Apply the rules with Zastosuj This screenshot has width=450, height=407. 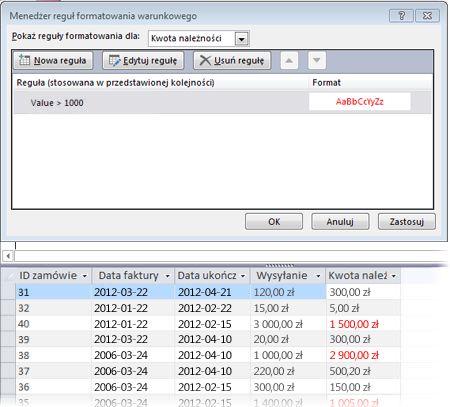(407, 222)
